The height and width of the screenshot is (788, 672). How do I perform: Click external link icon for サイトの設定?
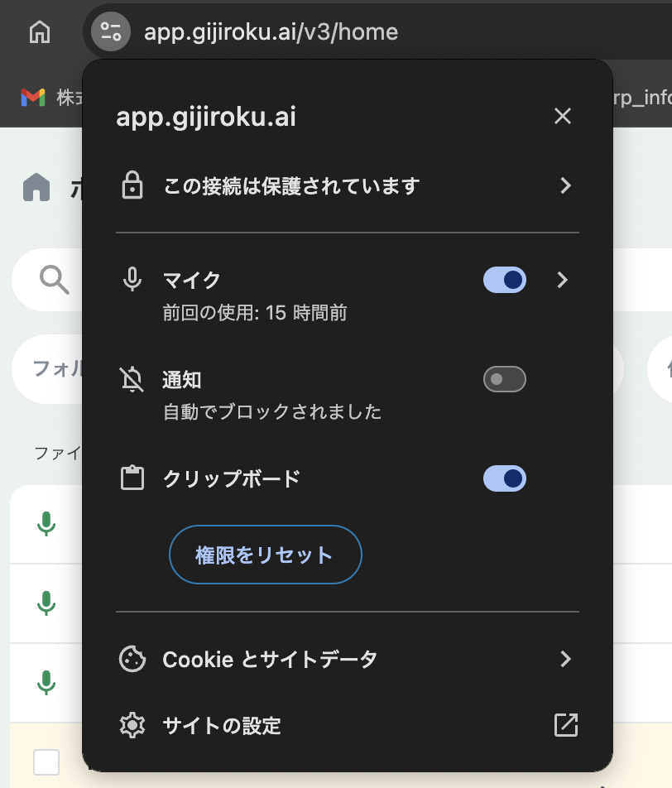click(566, 725)
